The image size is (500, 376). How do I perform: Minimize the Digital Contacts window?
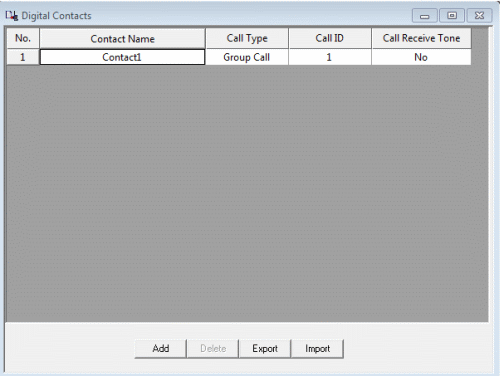(x=425, y=16)
